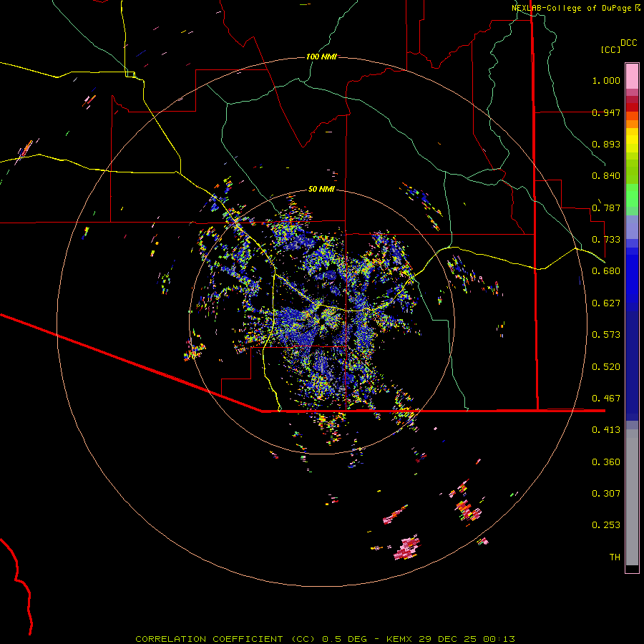This screenshot has height=644, width=644.
Task: Pick the light pink top color bar segment
Action: coord(632,77)
